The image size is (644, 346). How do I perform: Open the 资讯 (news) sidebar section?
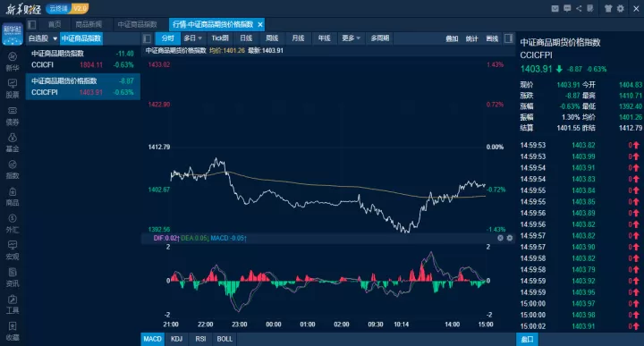pyautogui.click(x=13, y=277)
